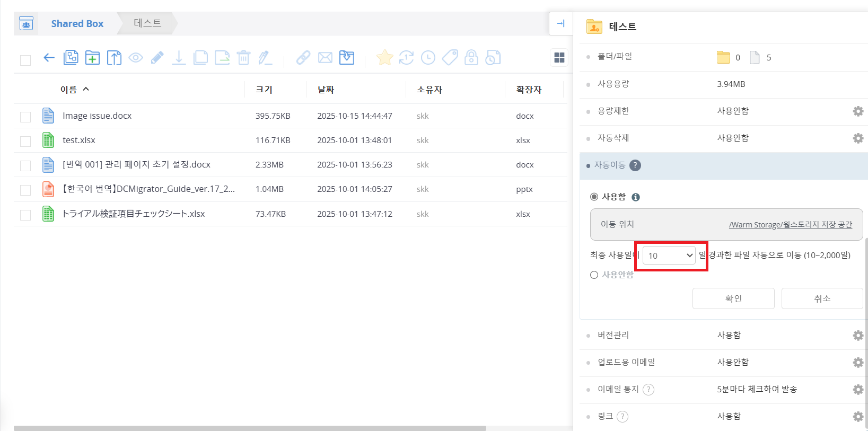Click the chain link share icon
Screen dimensions: 868x431
point(303,58)
